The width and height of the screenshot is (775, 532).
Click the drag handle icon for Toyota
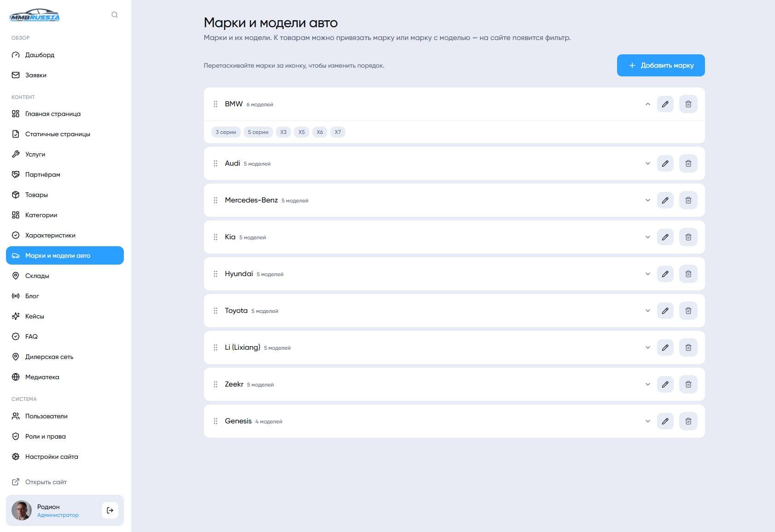[x=216, y=311]
